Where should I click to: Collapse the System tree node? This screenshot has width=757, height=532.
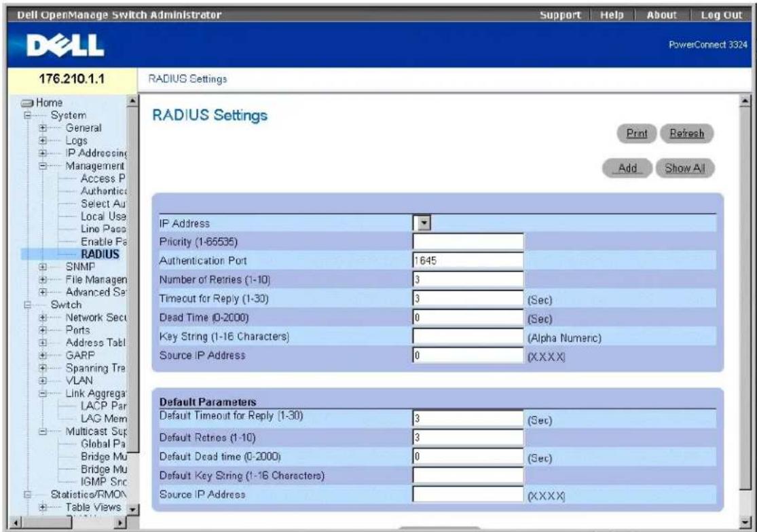[28, 115]
